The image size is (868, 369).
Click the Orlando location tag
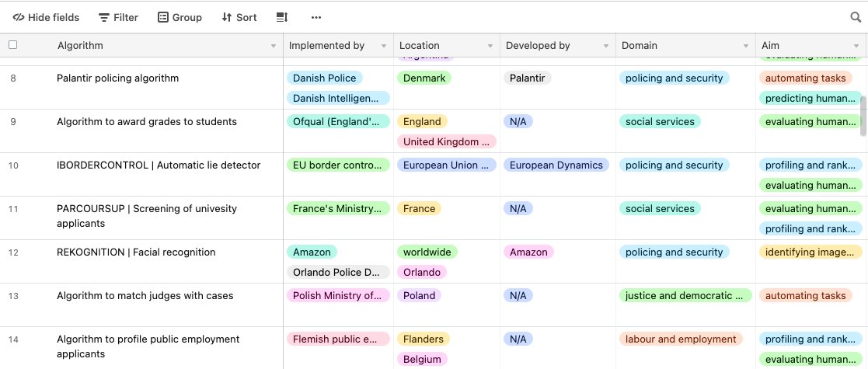click(422, 272)
